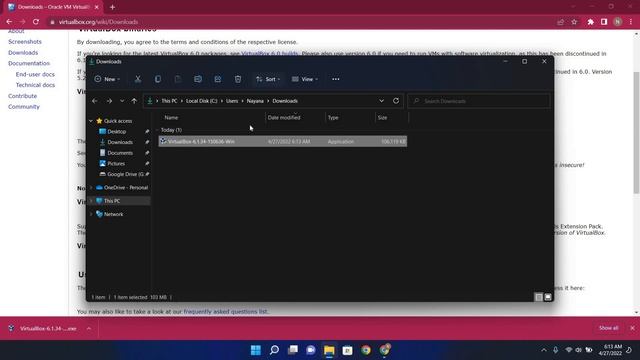
Task: Go back in File Explorer
Action: tap(95, 101)
